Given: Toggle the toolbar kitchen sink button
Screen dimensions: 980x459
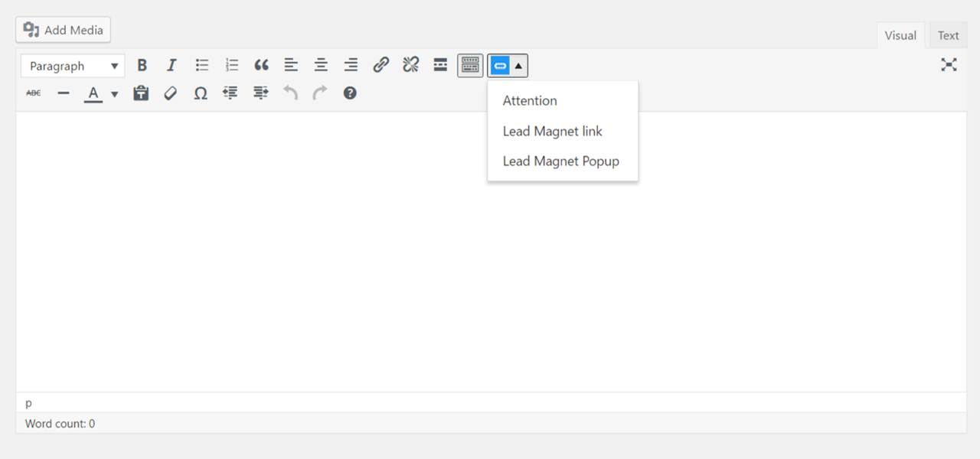Looking at the screenshot, I should [x=470, y=66].
